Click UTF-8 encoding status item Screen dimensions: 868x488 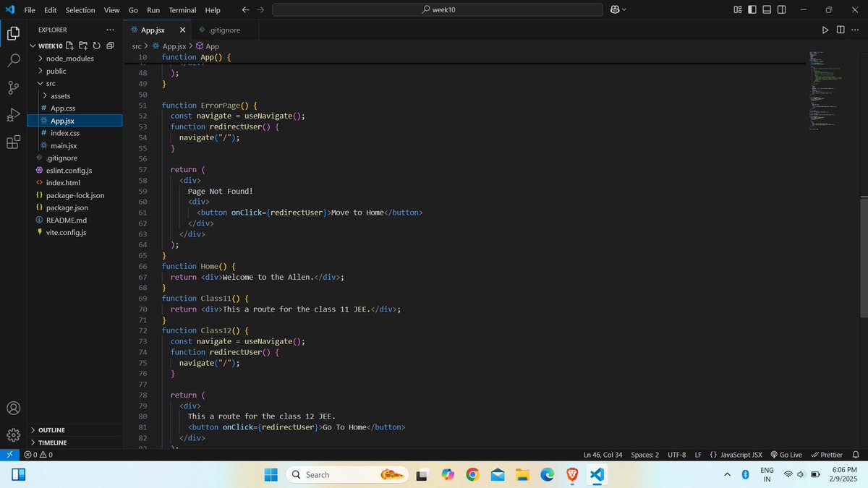coord(676,455)
